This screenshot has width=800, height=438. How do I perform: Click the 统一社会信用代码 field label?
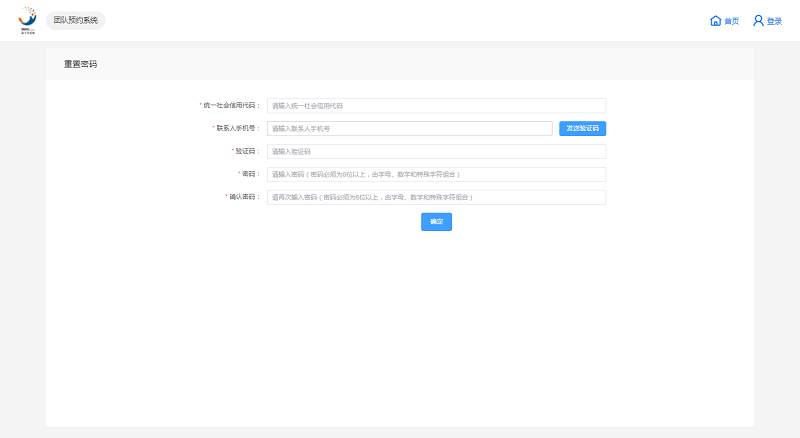click(231, 106)
